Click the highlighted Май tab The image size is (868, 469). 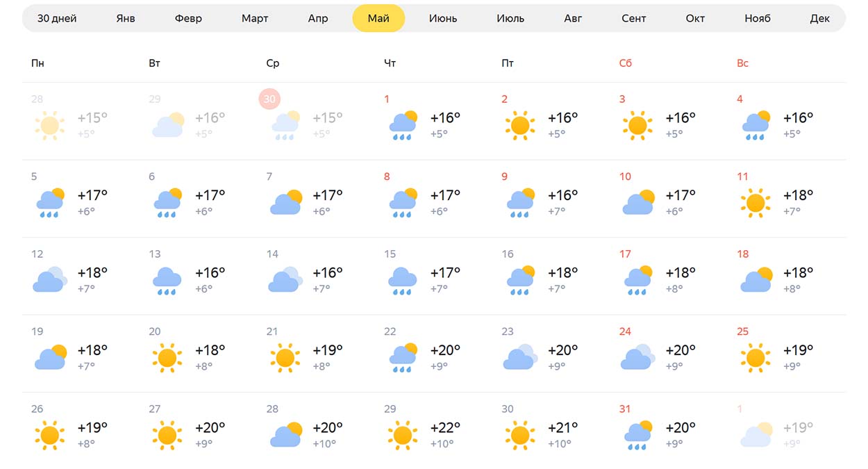click(378, 18)
